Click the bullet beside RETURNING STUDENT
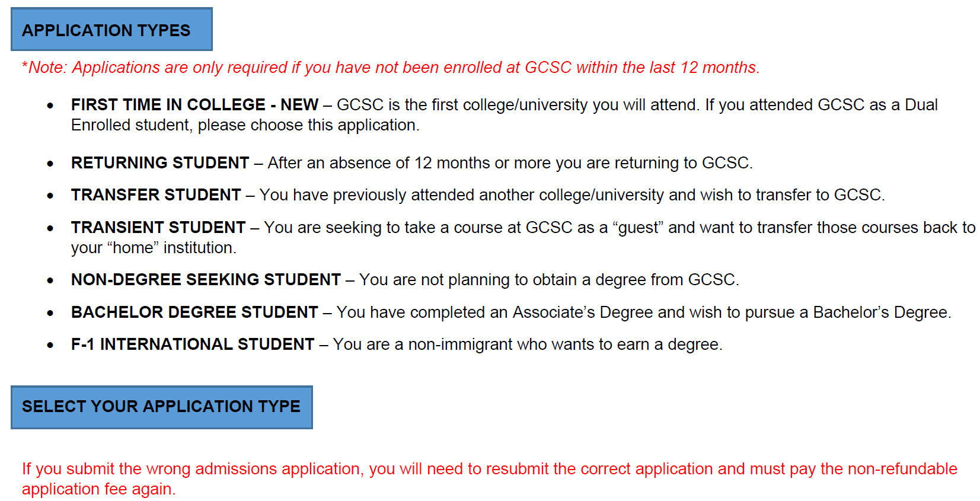 pyautogui.click(x=50, y=164)
